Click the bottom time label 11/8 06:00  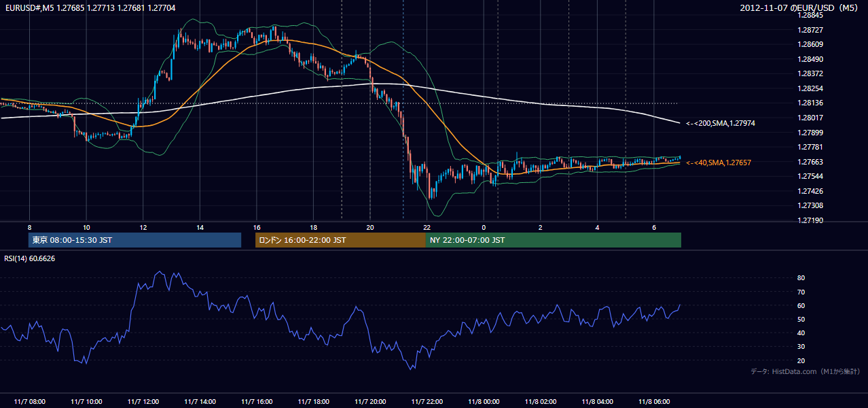654,402
